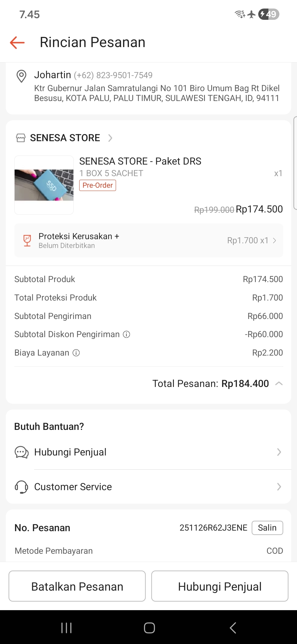Viewport: 297px width, 644px height.
Task: Tap the Android home button
Action: [149, 628]
